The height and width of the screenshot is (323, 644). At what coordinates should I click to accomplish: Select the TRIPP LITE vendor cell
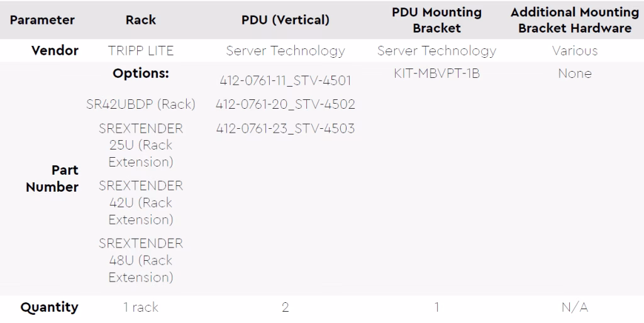(141, 50)
